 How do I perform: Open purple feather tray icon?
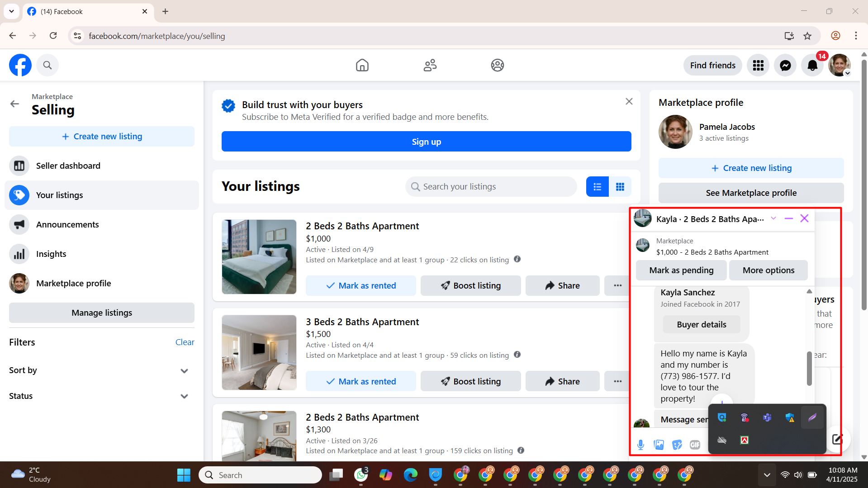[812, 417]
